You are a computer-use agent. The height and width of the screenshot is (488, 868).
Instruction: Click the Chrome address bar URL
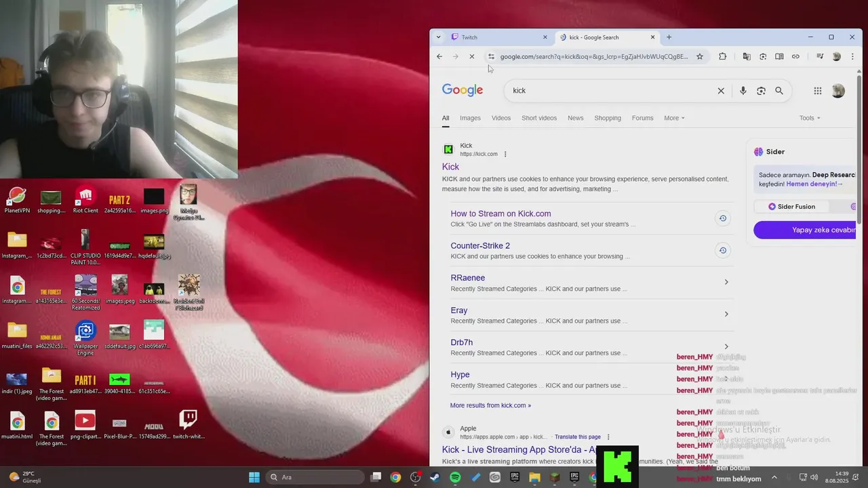coord(593,56)
